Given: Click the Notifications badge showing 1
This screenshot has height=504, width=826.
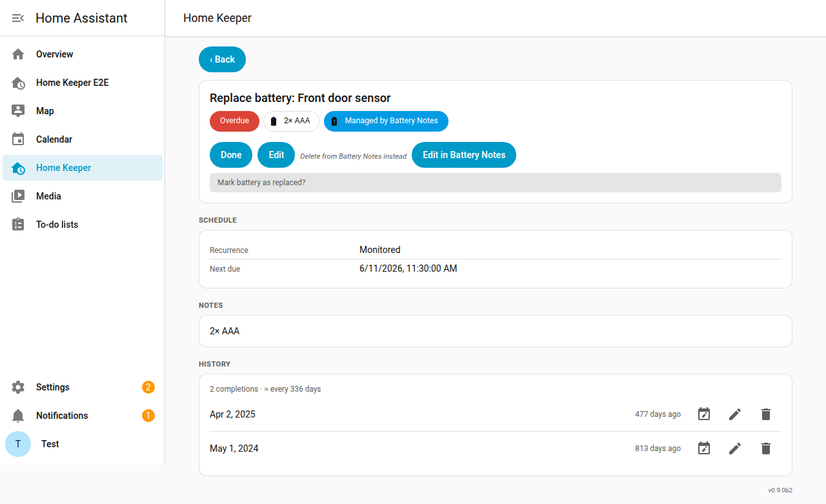Looking at the screenshot, I should click(x=148, y=416).
